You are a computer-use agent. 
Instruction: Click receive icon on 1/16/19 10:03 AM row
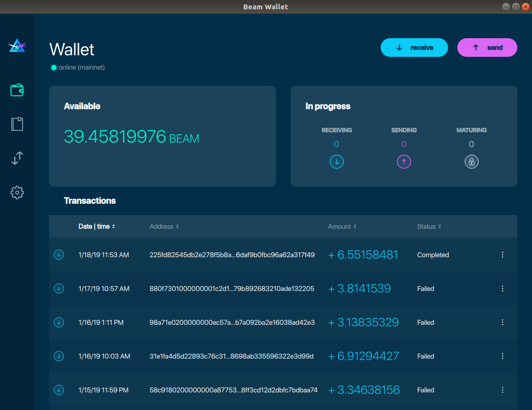[59, 356]
